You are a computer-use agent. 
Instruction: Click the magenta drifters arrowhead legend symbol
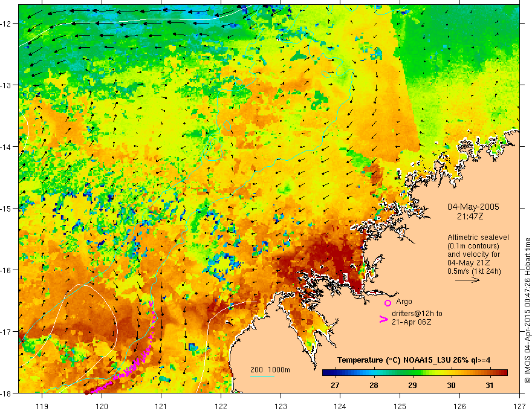[383, 319]
